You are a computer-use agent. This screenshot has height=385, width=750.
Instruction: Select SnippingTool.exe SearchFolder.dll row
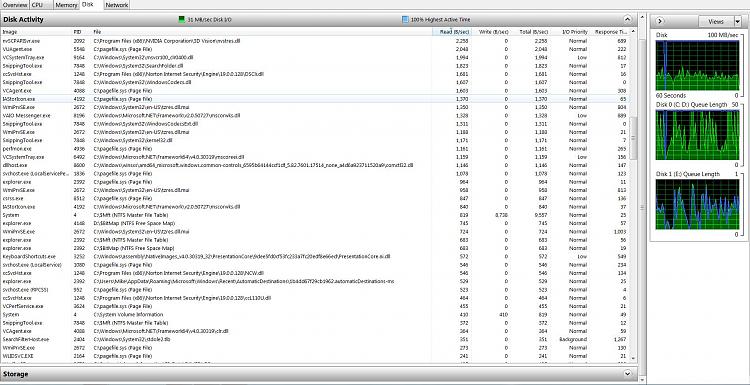pos(315,66)
